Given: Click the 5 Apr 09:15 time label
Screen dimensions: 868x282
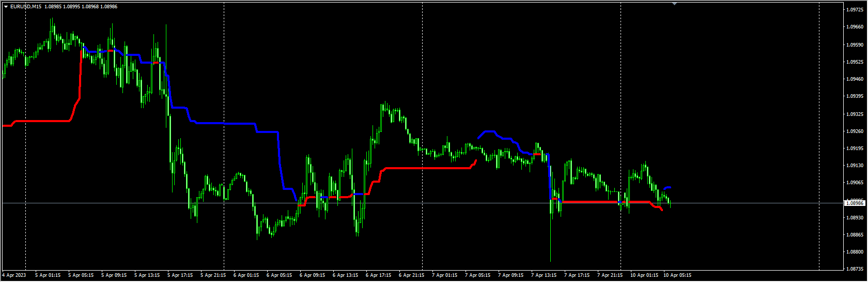Looking at the screenshot, I should tap(114, 275).
